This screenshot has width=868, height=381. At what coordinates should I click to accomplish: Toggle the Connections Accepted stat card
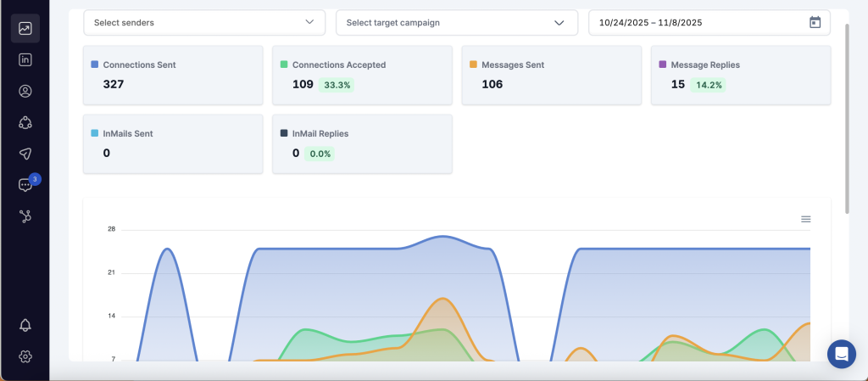362,75
